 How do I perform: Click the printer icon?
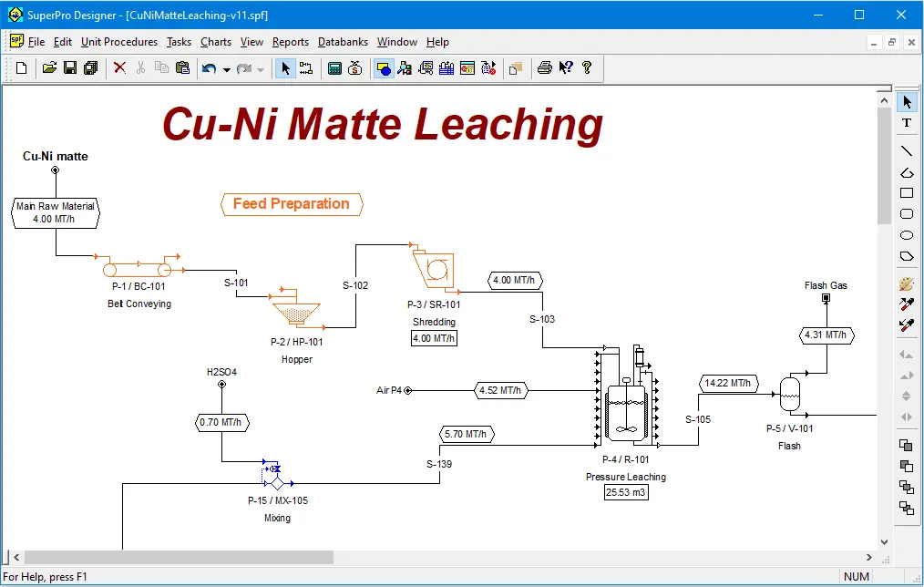(544, 68)
